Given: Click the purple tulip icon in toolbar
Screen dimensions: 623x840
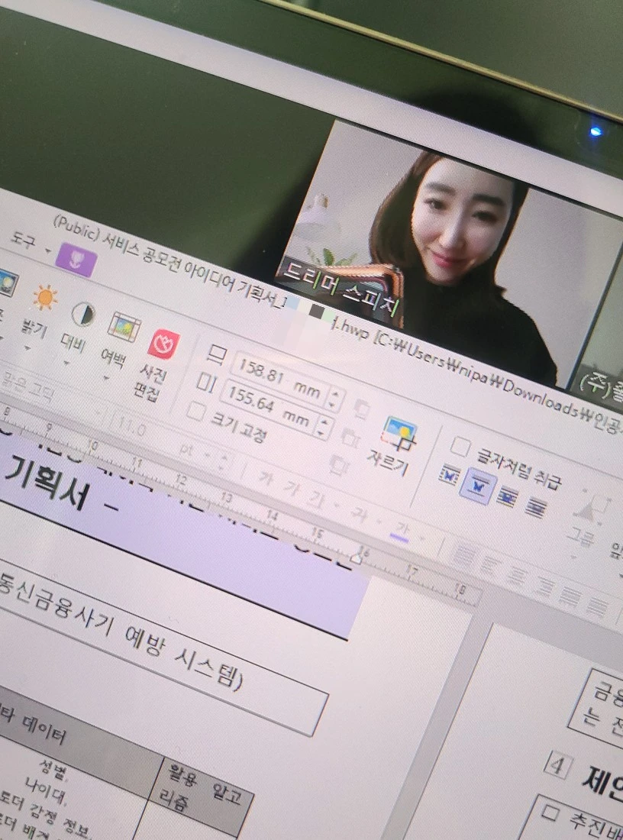Looking at the screenshot, I should pyautogui.click(x=76, y=260).
